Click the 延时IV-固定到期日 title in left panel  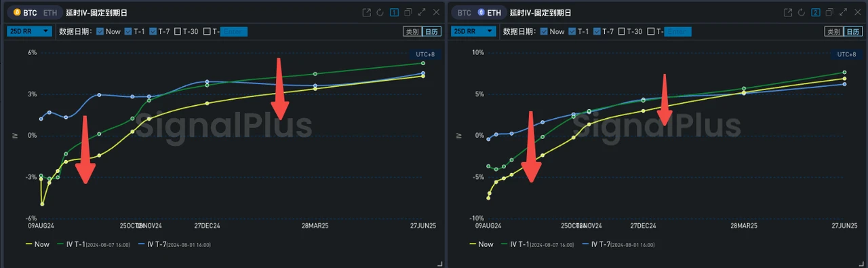(x=97, y=12)
